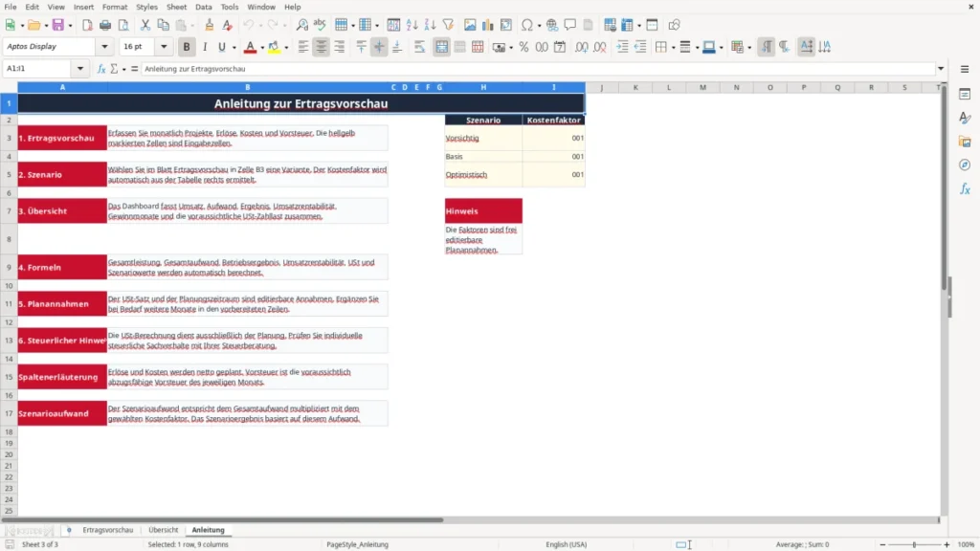Select the Übersicht sheet tab
This screenshot has height=551, width=980.
163,530
